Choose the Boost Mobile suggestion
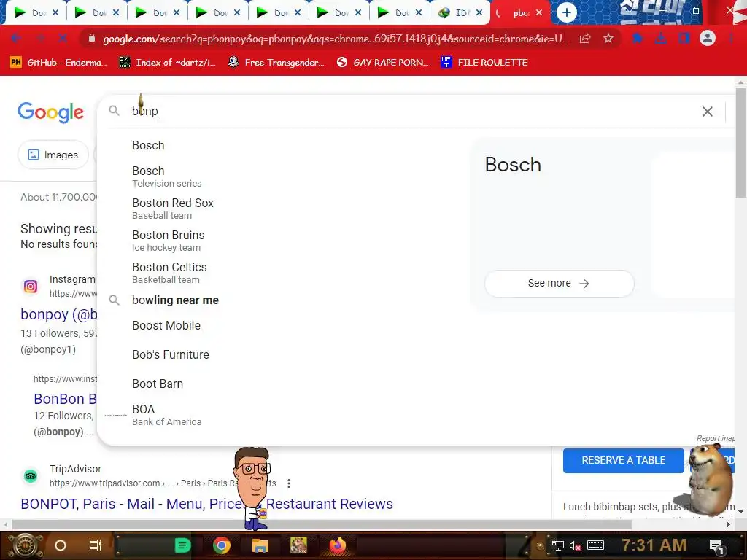The image size is (747, 560). pos(166,326)
